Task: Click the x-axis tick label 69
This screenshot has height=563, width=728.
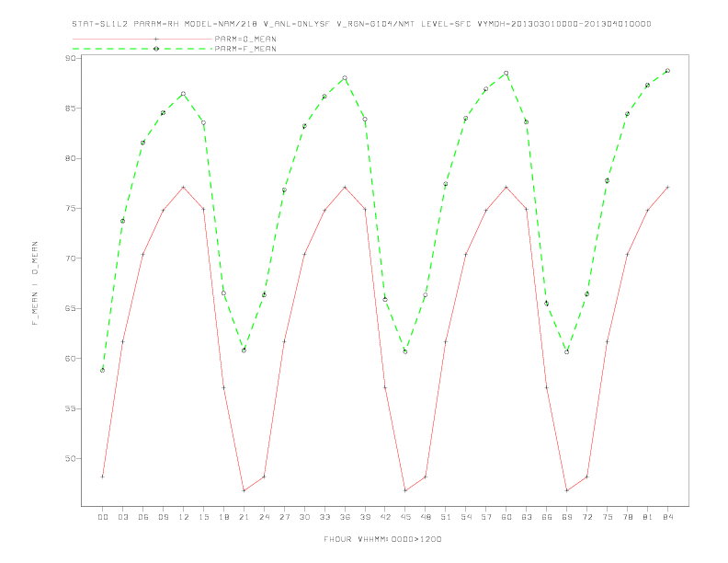Action: pos(567,517)
